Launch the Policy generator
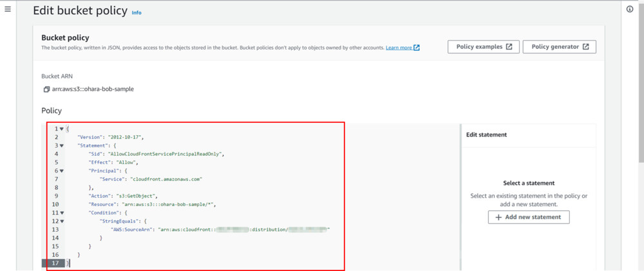 point(559,47)
